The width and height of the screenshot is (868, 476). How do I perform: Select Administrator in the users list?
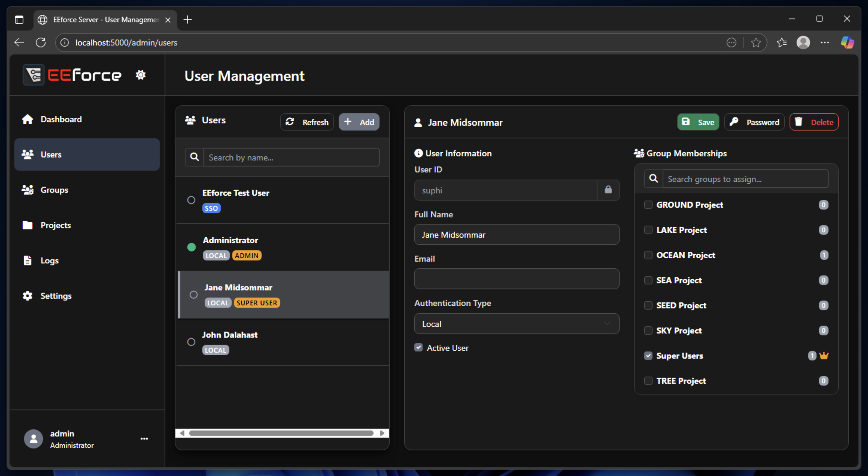(x=282, y=247)
